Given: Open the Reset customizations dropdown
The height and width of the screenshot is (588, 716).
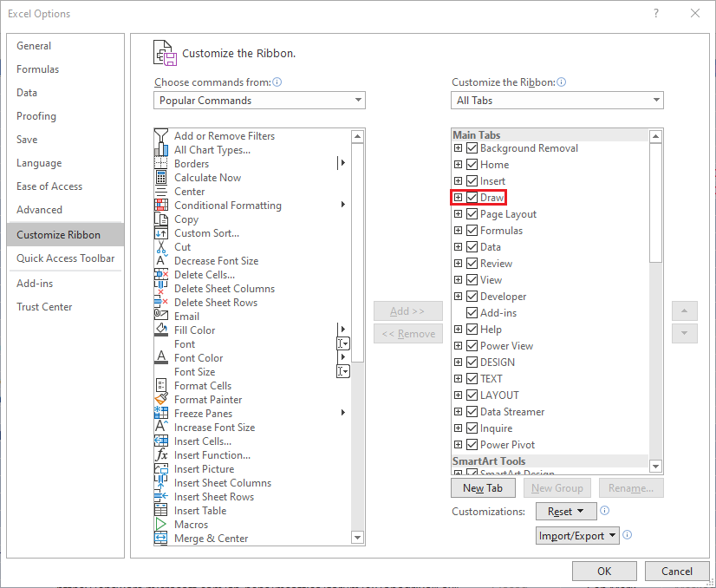Looking at the screenshot, I should pos(566,511).
